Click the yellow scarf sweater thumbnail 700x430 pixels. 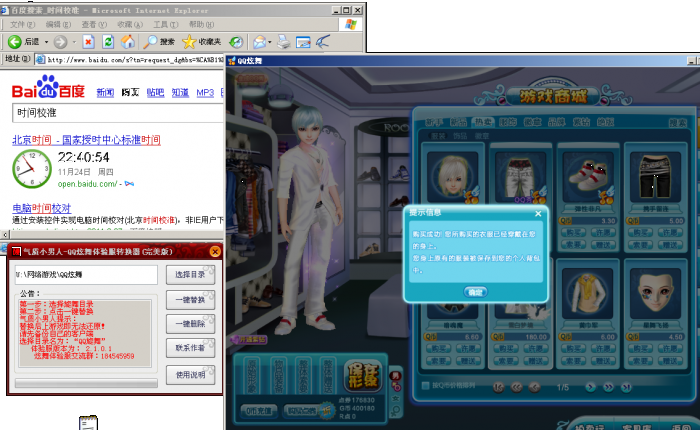coord(588,292)
